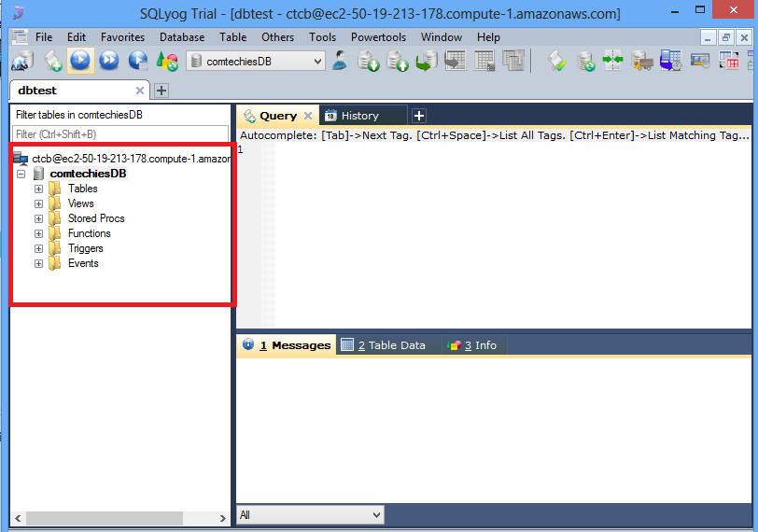Open the Favorites menu

pyautogui.click(x=123, y=37)
